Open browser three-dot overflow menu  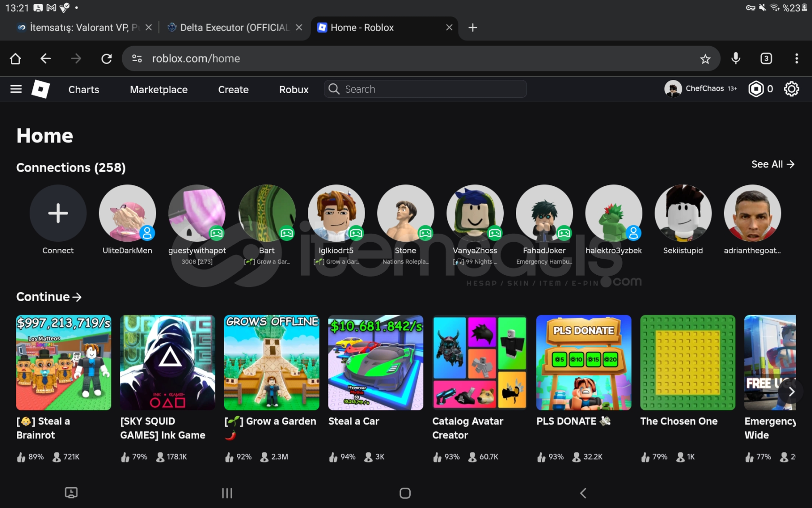click(x=796, y=58)
